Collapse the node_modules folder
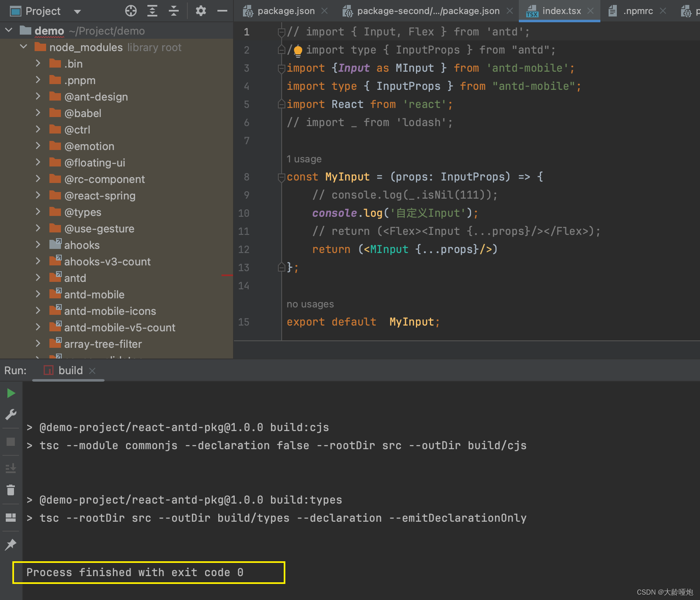Image resolution: width=700 pixels, height=600 pixels. (23, 47)
